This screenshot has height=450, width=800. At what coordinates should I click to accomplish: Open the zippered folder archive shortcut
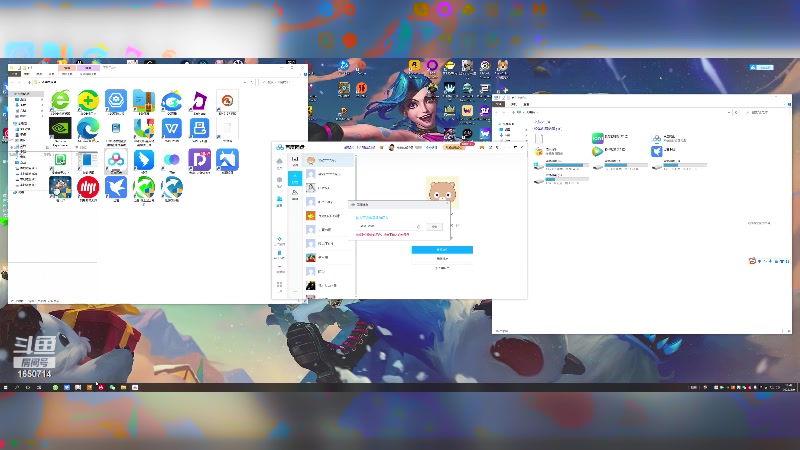pyautogui.click(x=144, y=100)
